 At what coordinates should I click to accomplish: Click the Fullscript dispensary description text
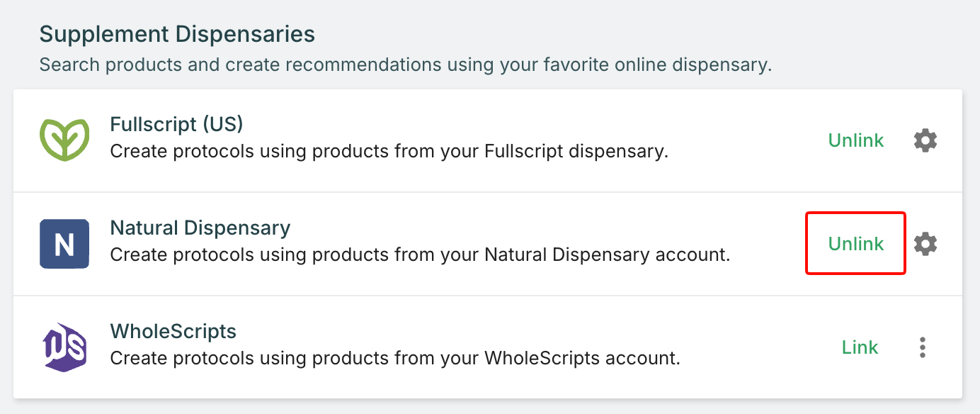tap(389, 152)
